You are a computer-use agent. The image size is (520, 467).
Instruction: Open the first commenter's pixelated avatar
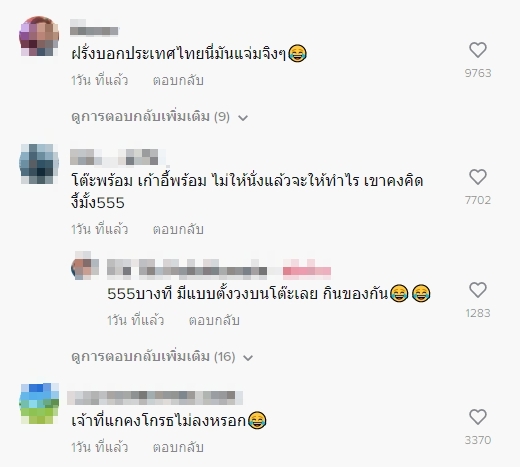tap(39, 36)
